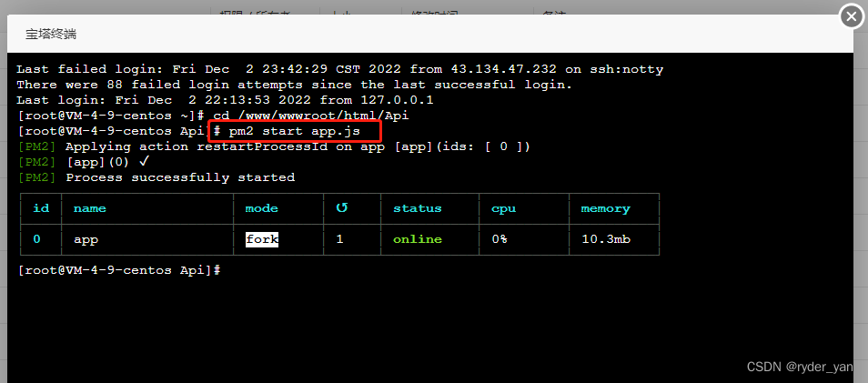The image size is (868, 383).
Task: Click the 'app' process name cell
Action: click(x=86, y=239)
